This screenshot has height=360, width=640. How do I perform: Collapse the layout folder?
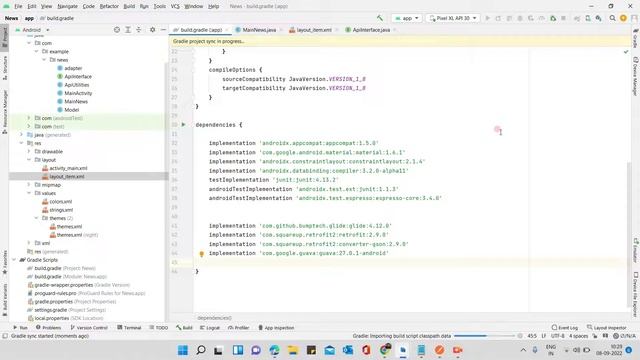coord(29,160)
